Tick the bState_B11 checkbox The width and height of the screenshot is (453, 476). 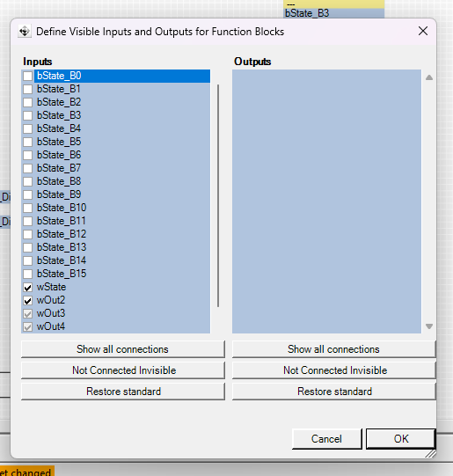click(27, 221)
